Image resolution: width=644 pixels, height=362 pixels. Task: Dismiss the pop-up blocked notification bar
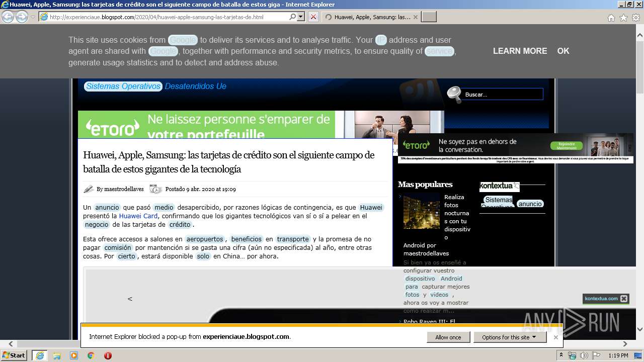click(x=556, y=337)
